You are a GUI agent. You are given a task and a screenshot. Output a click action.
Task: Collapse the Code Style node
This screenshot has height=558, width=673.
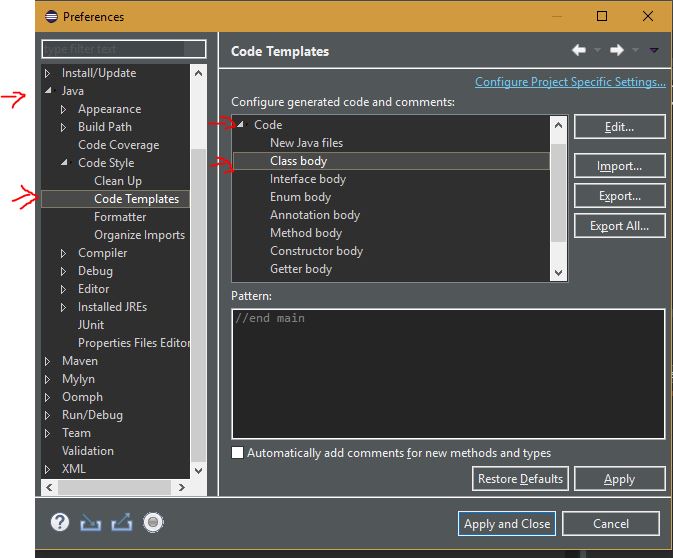(x=64, y=163)
